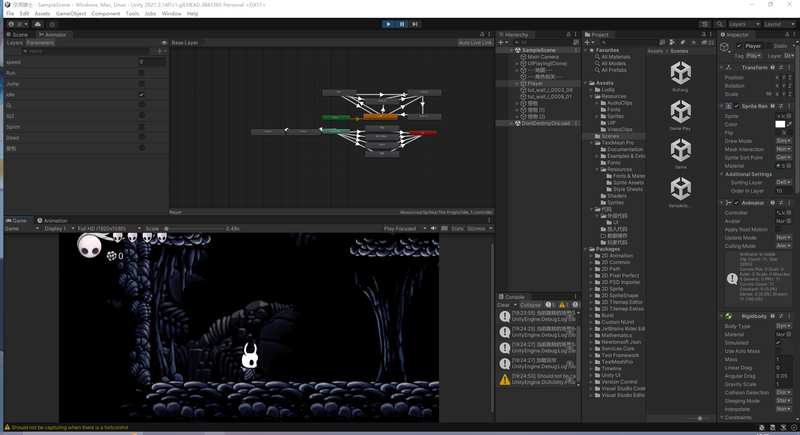Switch to the Animation tab
800x435 pixels.
(52, 221)
